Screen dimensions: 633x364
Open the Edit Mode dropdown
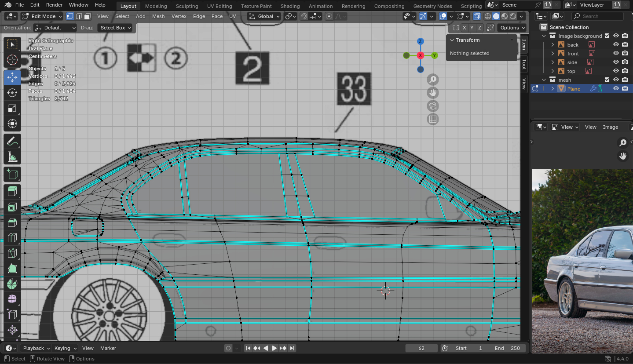[x=42, y=16]
